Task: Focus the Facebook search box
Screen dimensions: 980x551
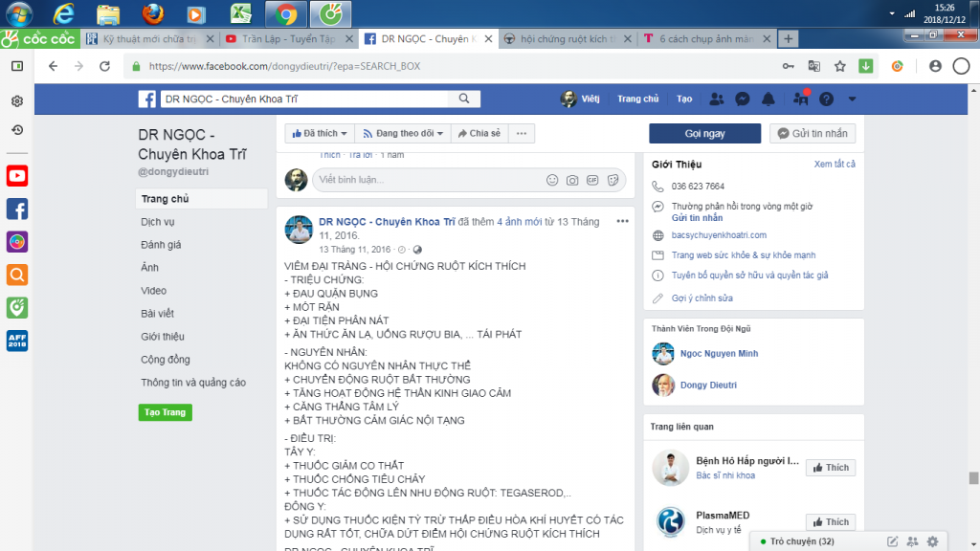Action: click(x=305, y=99)
